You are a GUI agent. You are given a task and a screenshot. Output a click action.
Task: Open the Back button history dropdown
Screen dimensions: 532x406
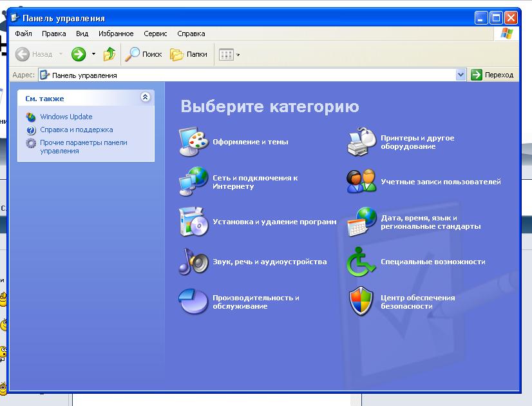click(61, 54)
